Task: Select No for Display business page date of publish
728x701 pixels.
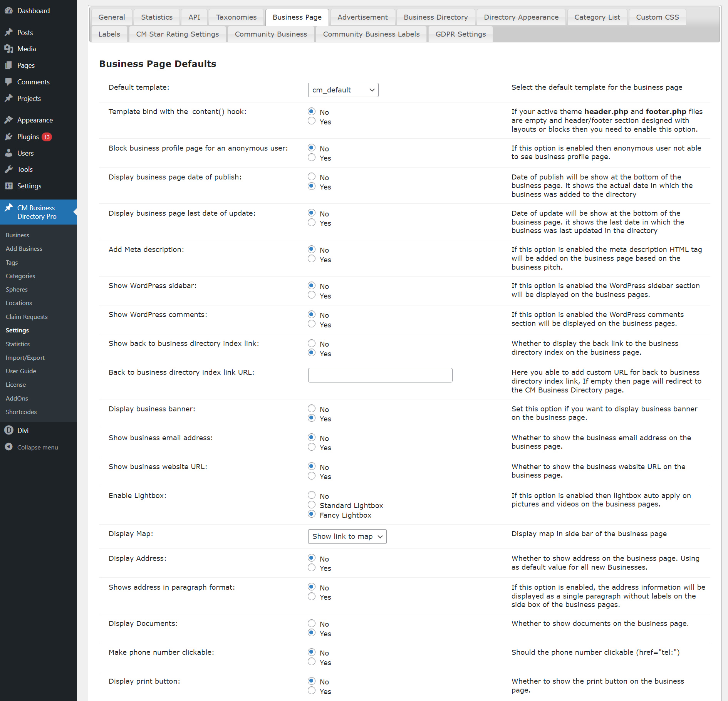Action: click(312, 176)
